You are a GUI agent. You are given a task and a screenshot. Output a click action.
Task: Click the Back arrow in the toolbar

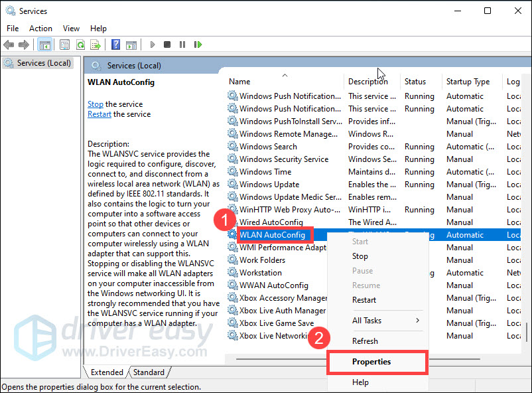point(9,44)
